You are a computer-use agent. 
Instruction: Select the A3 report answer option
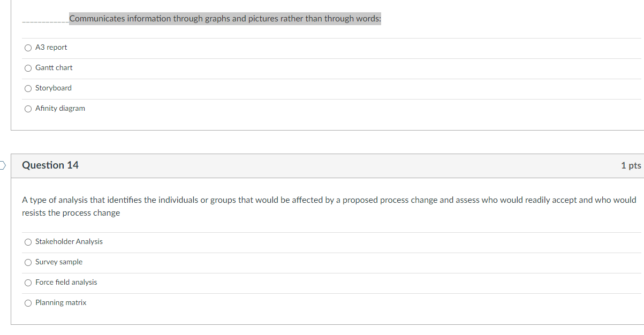coord(27,48)
